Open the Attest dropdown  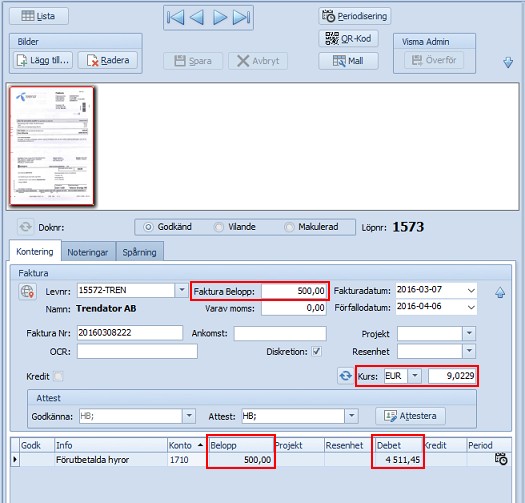pyautogui.click(x=352, y=416)
